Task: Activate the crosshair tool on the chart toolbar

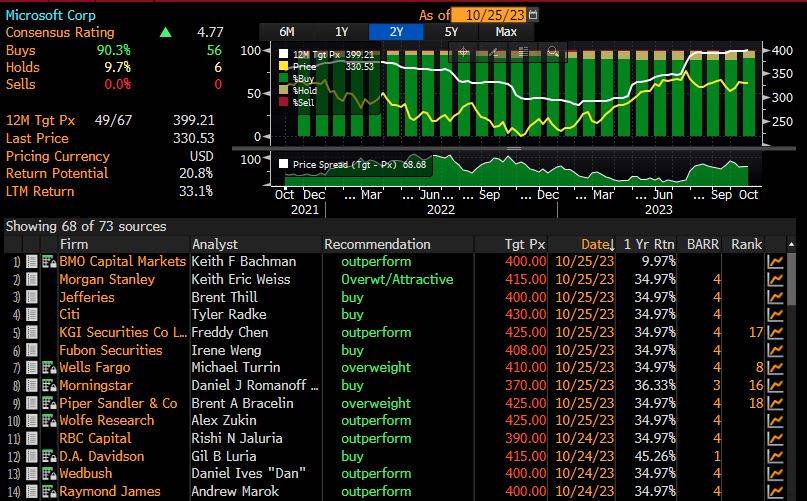Action: (463, 51)
